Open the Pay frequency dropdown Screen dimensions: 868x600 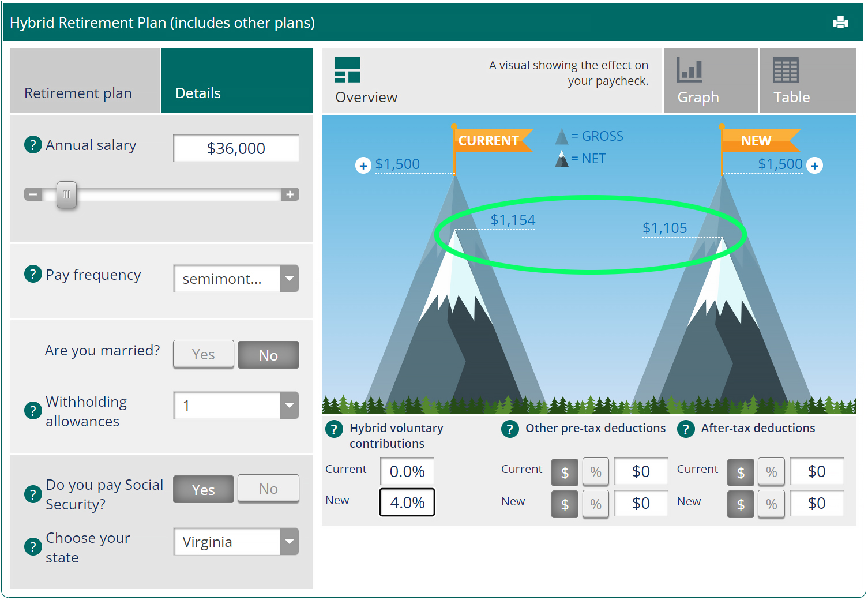click(x=290, y=279)
